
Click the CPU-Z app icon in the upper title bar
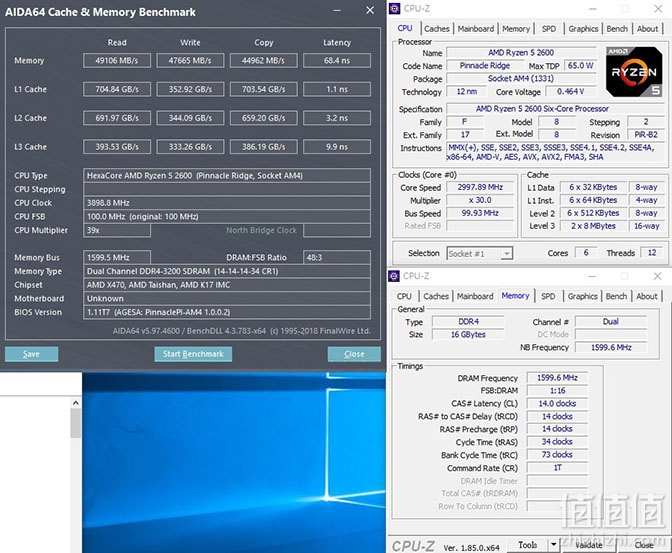395,9
